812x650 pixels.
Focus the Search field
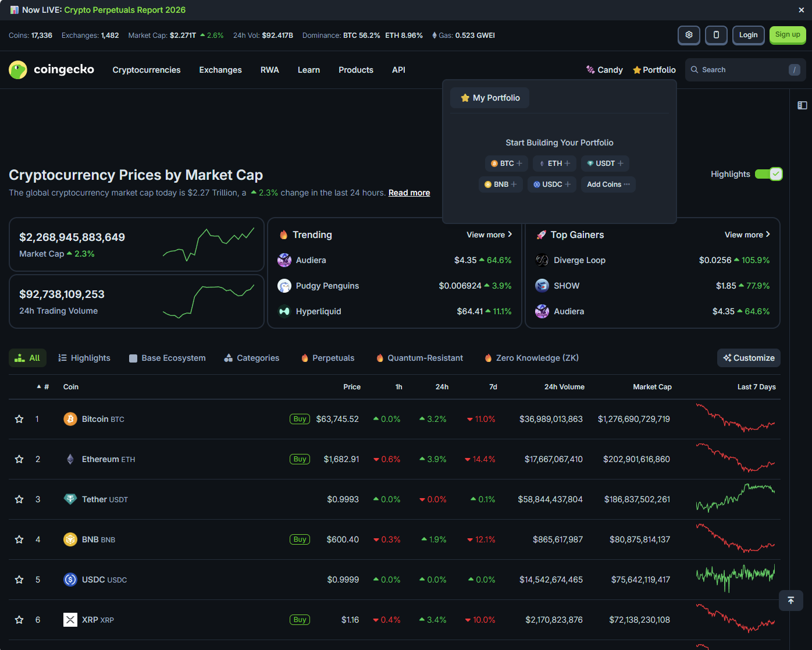tap(746, 70)
